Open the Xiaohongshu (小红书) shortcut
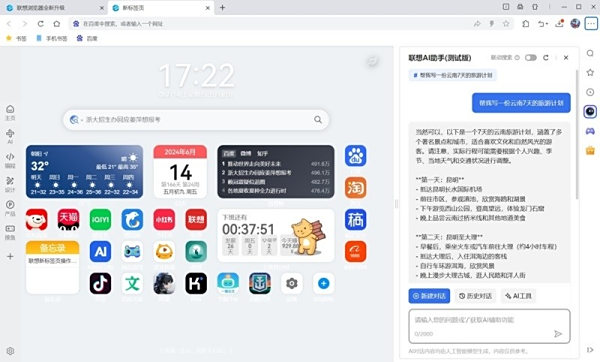600x362 pixels. click(164, 220)
